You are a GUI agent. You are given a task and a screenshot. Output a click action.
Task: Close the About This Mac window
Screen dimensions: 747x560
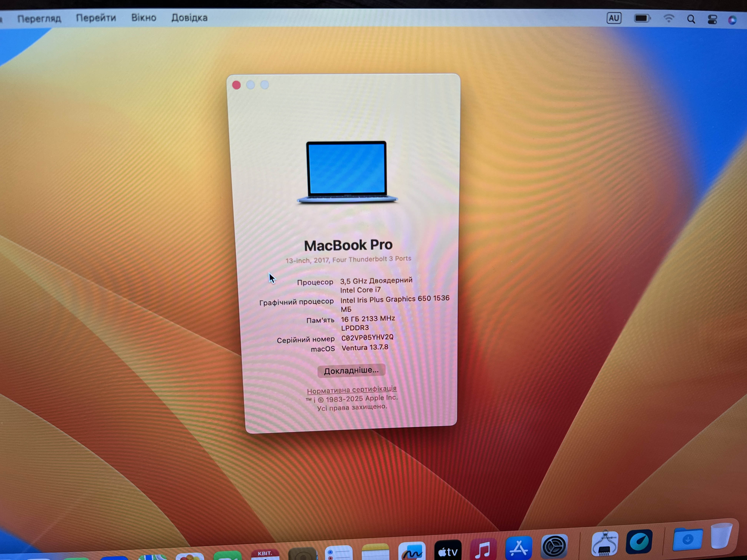(236, 85)
